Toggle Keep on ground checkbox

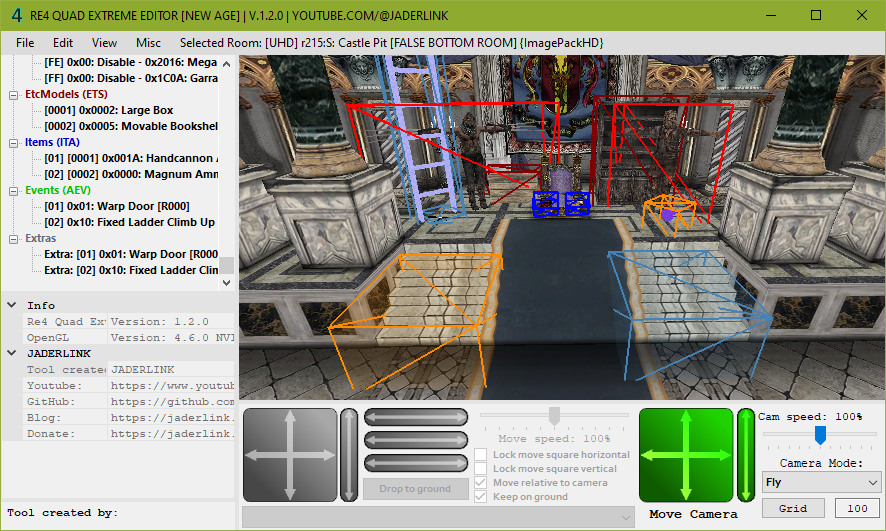(x=480, y=497)
